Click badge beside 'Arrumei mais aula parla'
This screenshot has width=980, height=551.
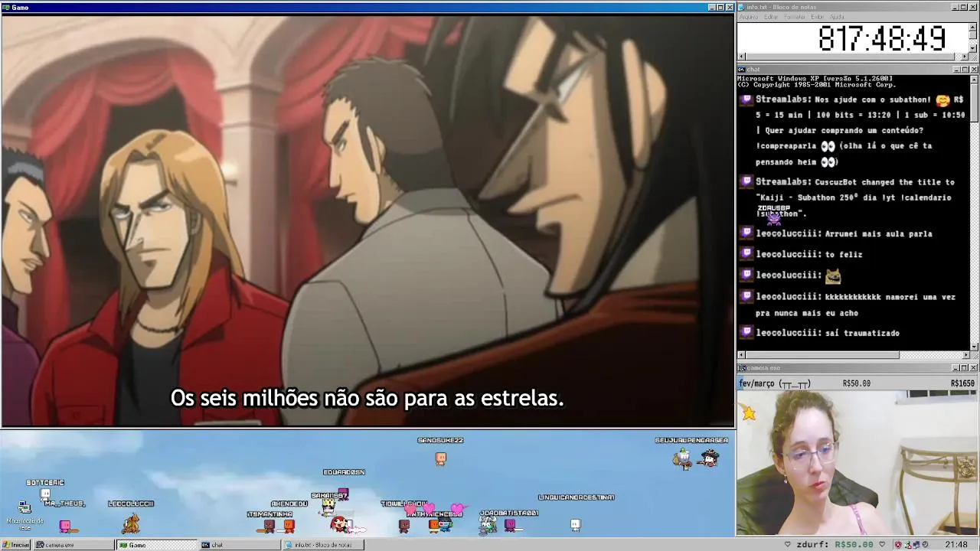coord(746,233)
